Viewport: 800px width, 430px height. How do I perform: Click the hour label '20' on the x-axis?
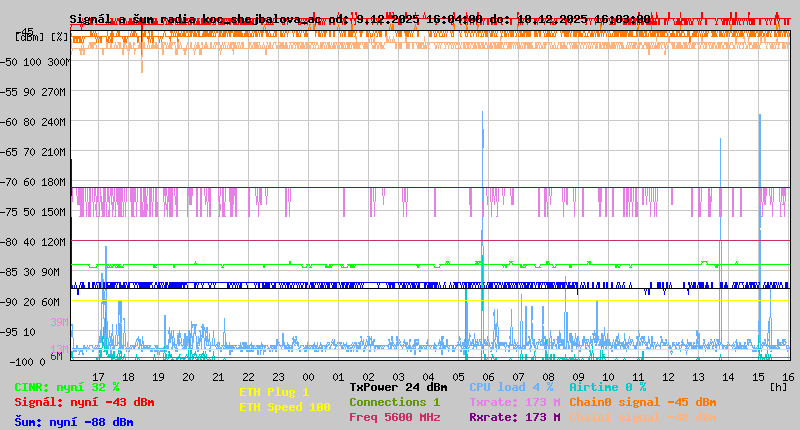188,377
